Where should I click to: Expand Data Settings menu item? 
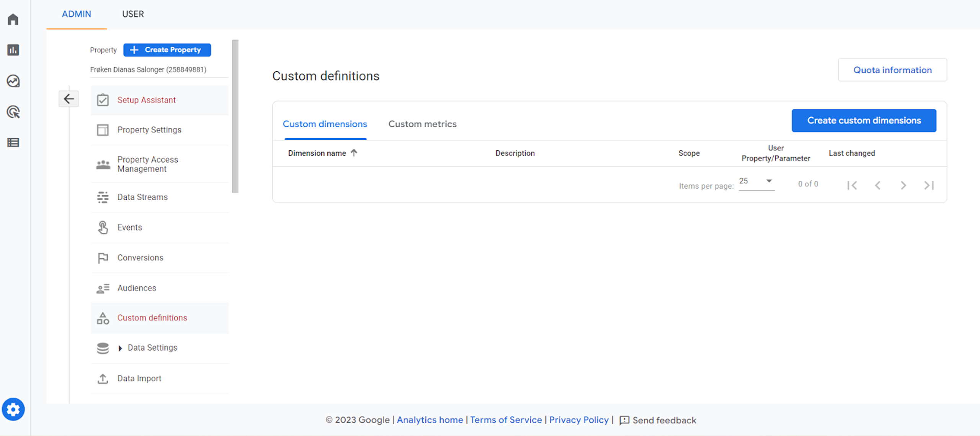[x=152, y=348]
